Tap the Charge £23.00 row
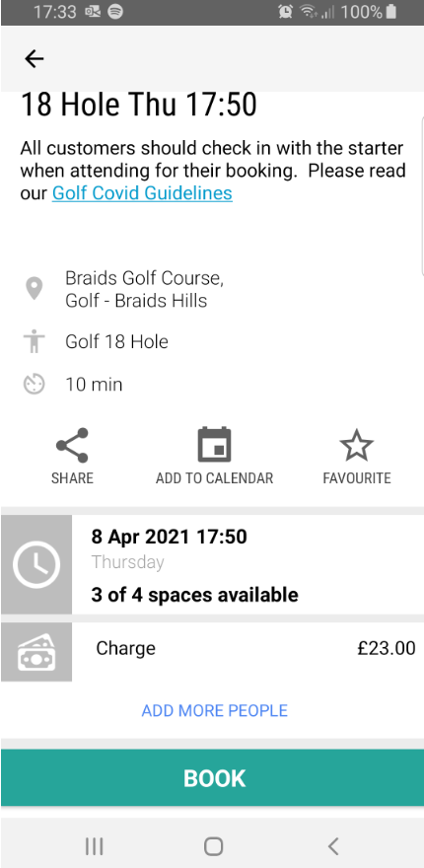The image size is (424, 868). [212, 652]
